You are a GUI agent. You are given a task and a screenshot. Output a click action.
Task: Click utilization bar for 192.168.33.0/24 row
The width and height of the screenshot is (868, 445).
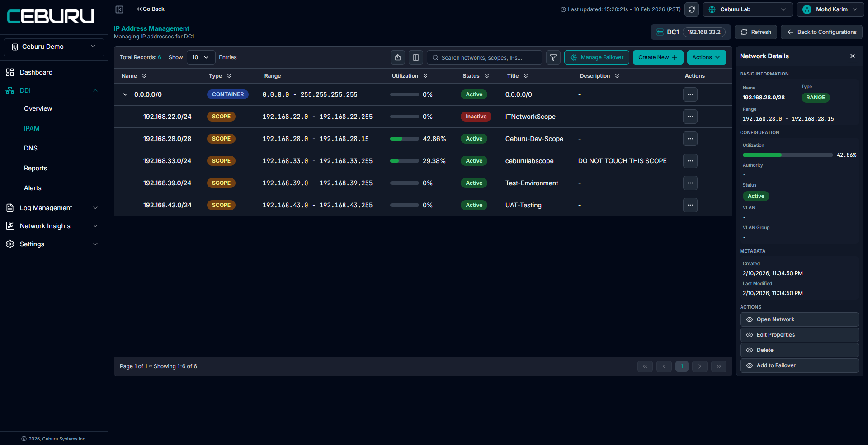405,161
